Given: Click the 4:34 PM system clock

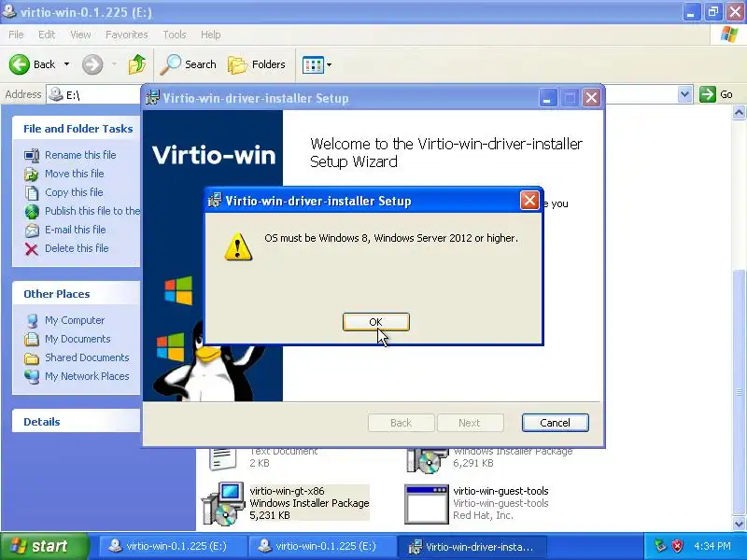Looking at the screenshot, I should point(712,546).
